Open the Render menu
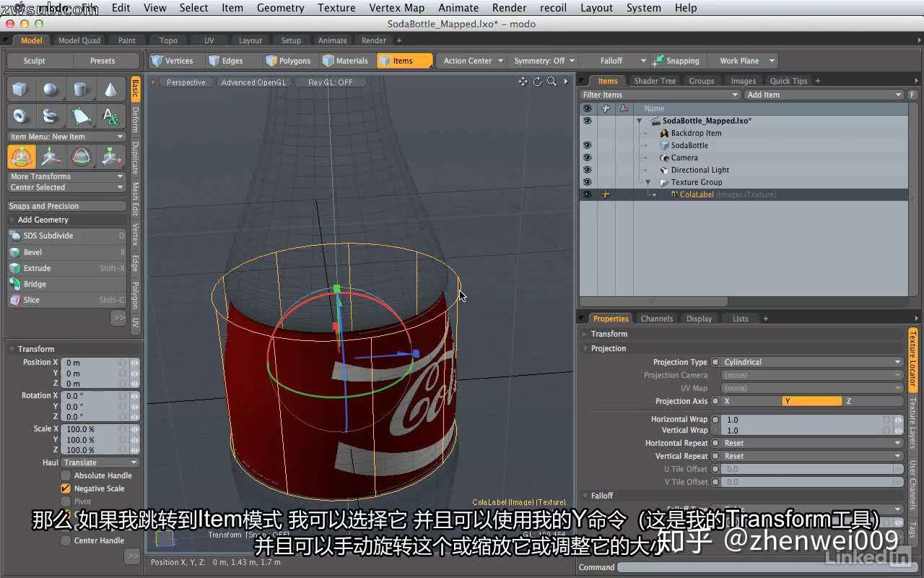Screen dimensions: 924x578 [x=509, y=8]
